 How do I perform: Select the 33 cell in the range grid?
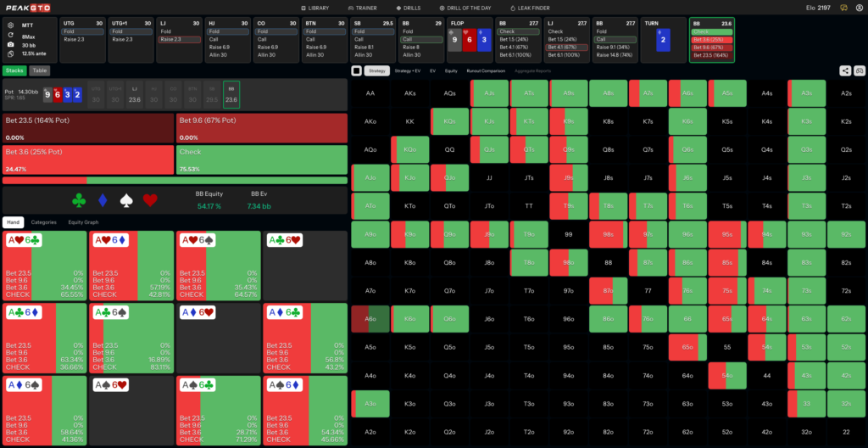pyautogui.click(x=807, y=404)
